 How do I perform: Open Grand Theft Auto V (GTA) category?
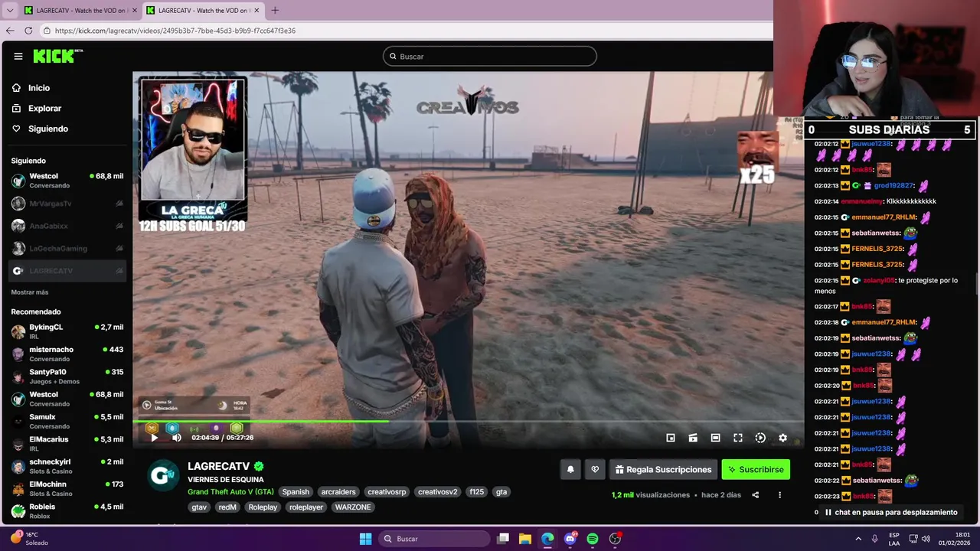tap(230, 492)
